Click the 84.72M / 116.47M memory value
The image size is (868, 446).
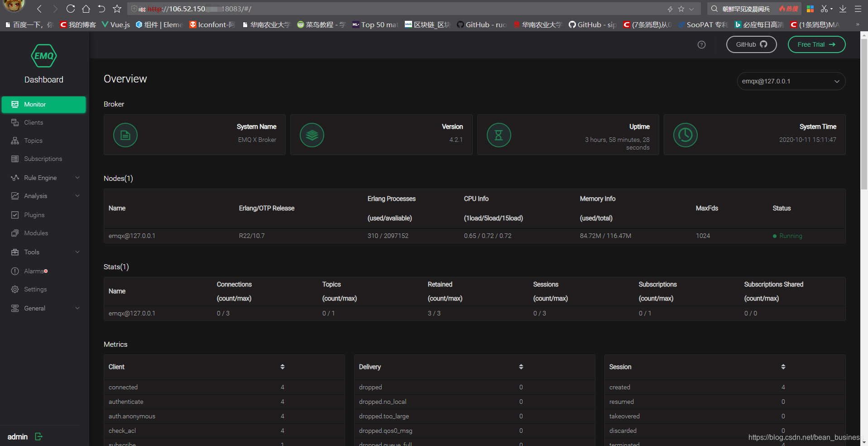pyautogui.click(x=605, y=236)
